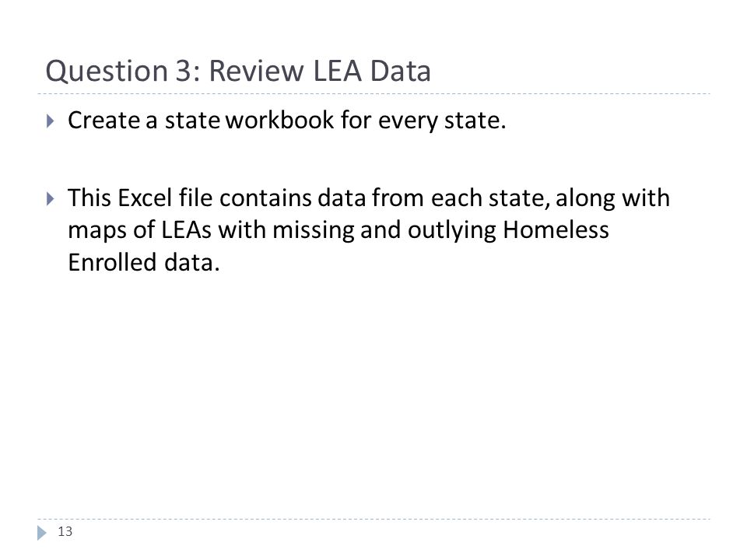This screenshot has width=747, height=560.
Task: Click the footer triangle beside slide number 13
Action: (42, 532)
